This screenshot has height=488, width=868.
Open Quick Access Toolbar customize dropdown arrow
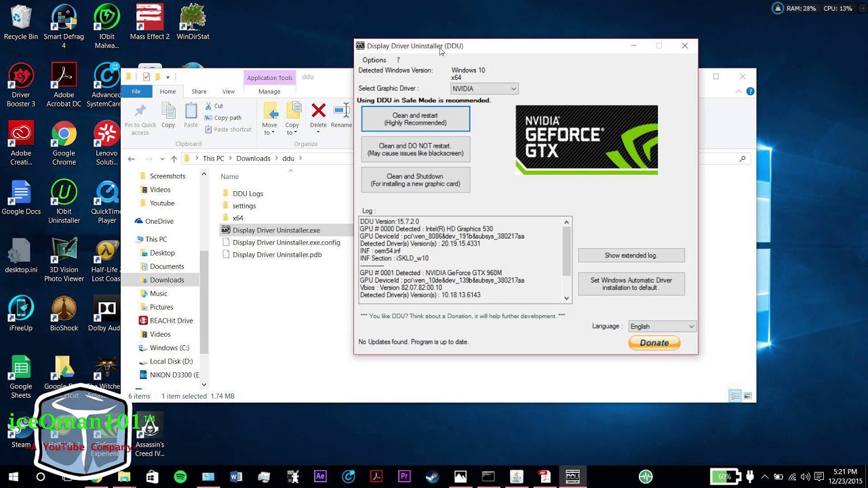[x=167, y=77]
